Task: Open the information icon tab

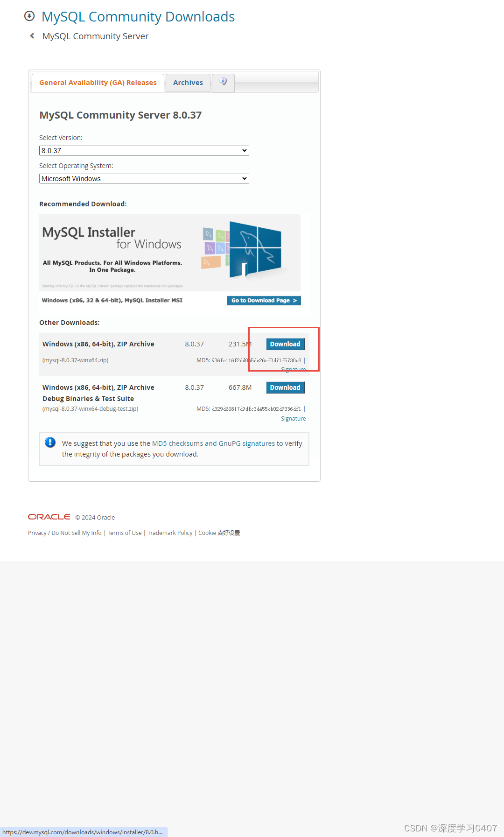Action: pyautogui.click(x=223, y=82)
